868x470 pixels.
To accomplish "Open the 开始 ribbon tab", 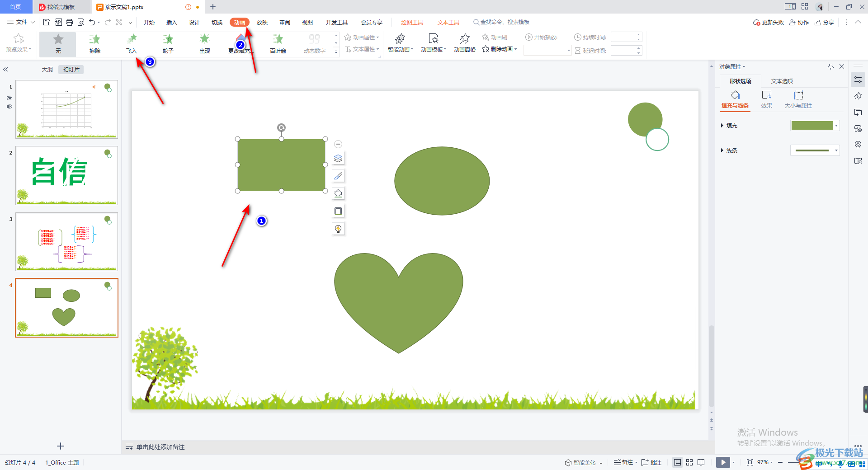I will click(149, 22).
